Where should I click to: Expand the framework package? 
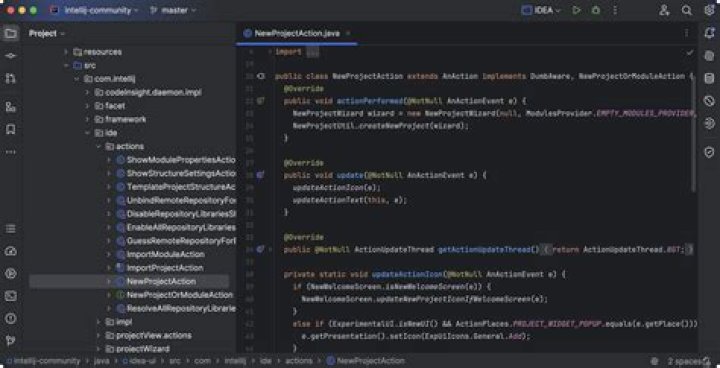pyautogui.click(x=87, y=119)
